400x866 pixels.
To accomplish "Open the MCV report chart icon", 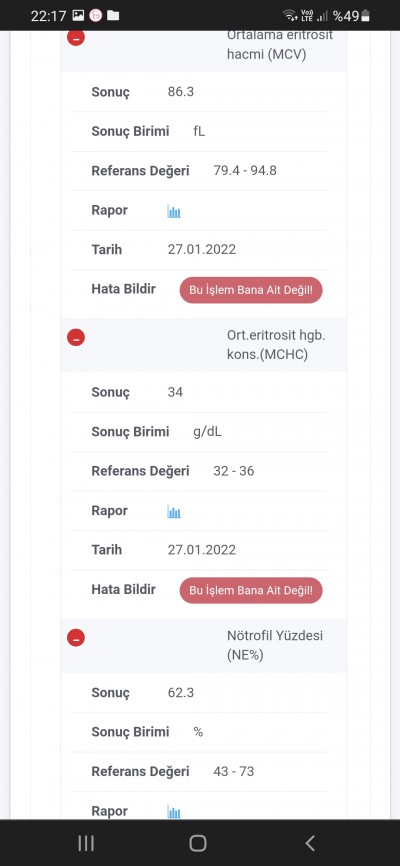I will coord(174,211).
